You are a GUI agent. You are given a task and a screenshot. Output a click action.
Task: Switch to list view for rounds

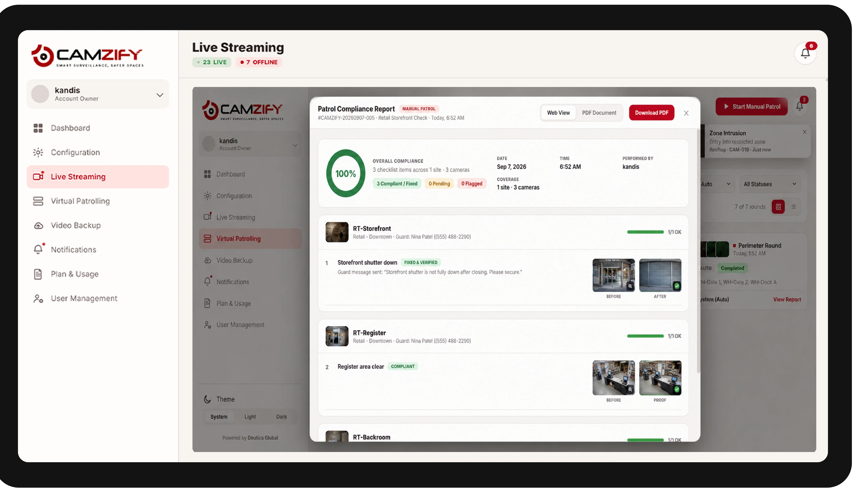click(x=793, y=207)
